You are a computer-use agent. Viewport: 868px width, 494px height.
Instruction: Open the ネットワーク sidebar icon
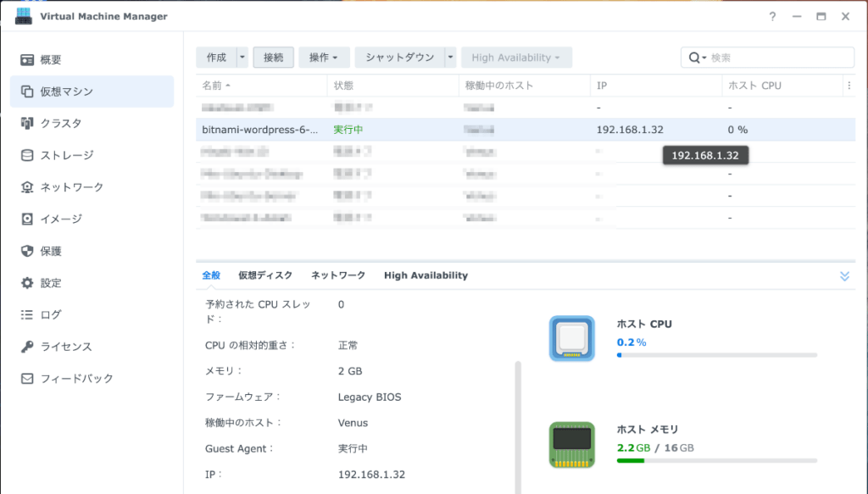26,187
